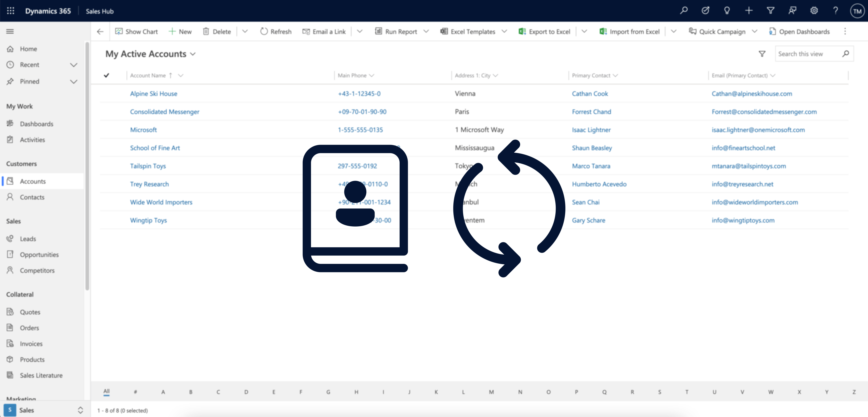The image size is (868, 417).
Task: Filter accounts by letter M in index bar
Action: pyautogui.click(x=491, y=392)
